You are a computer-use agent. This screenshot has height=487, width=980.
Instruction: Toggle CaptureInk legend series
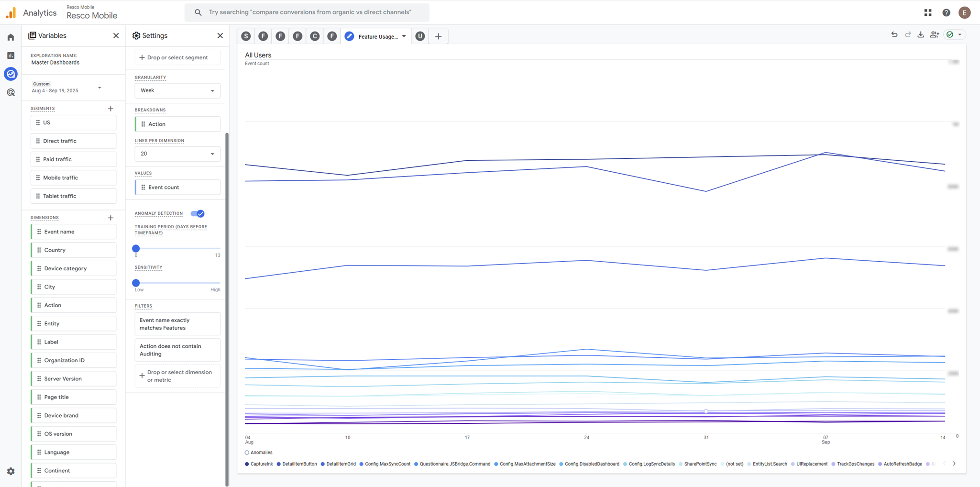(259, 464)
